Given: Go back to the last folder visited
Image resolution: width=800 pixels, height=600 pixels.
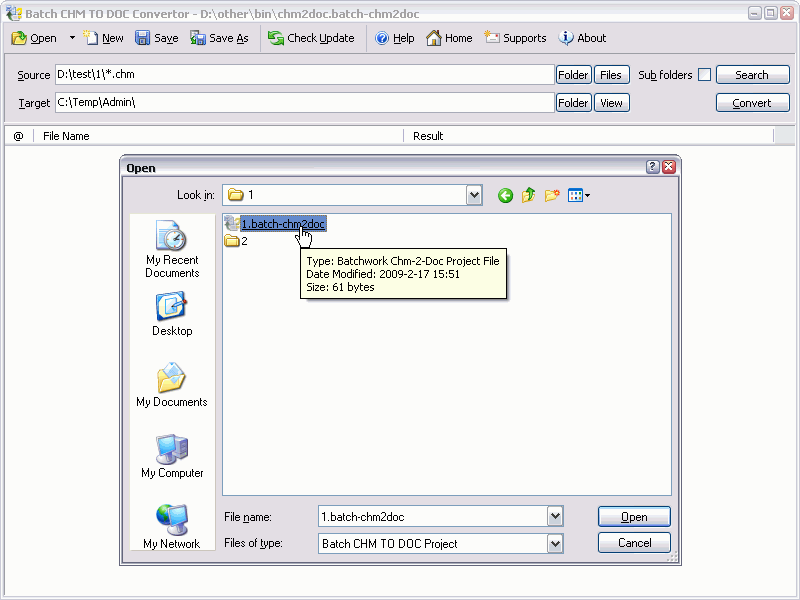Looking at the screenshot, I should [x=505, y=195].
